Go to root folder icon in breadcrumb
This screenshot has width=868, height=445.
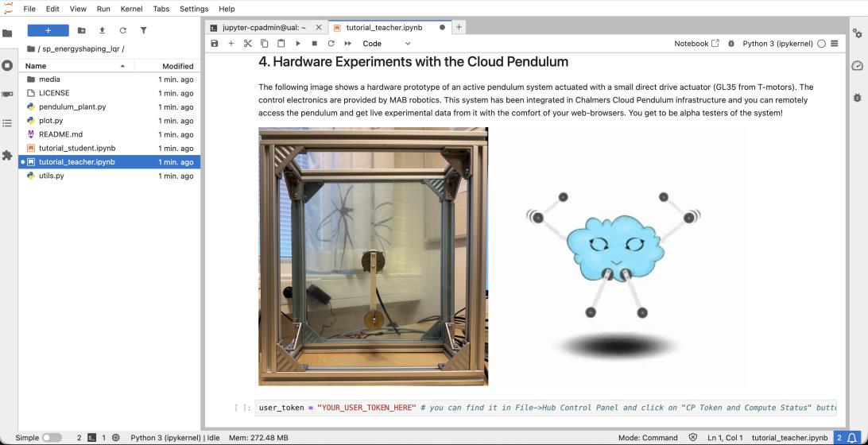pos(31,48)
